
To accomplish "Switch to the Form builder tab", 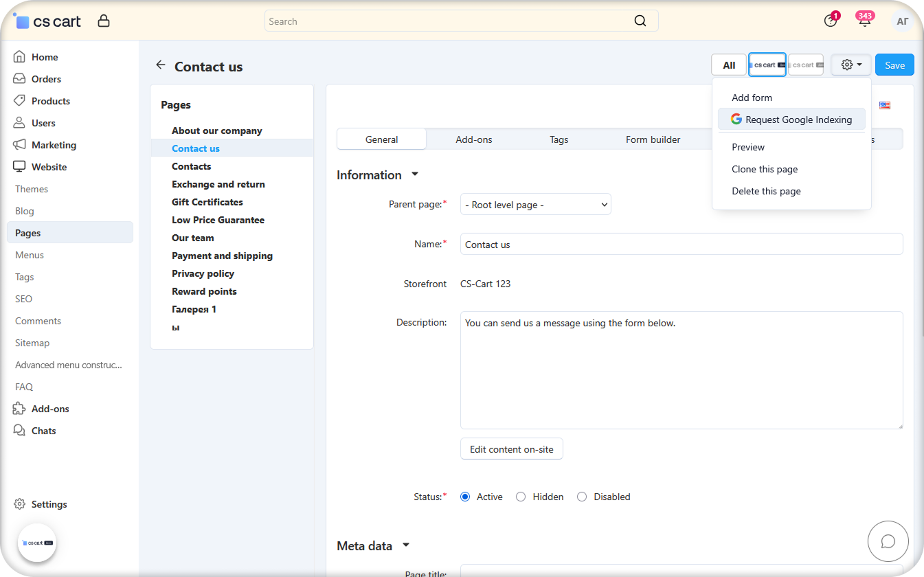I will click(653, 139).
